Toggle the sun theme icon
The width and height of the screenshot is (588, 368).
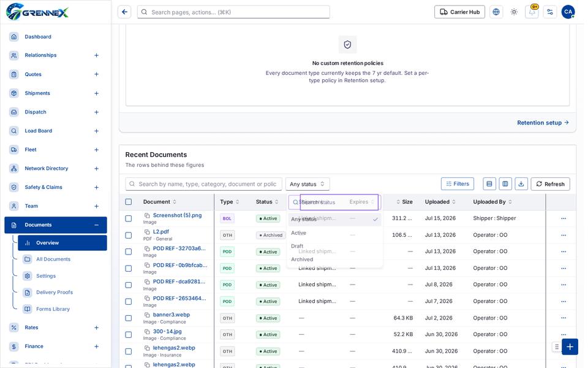514,12
